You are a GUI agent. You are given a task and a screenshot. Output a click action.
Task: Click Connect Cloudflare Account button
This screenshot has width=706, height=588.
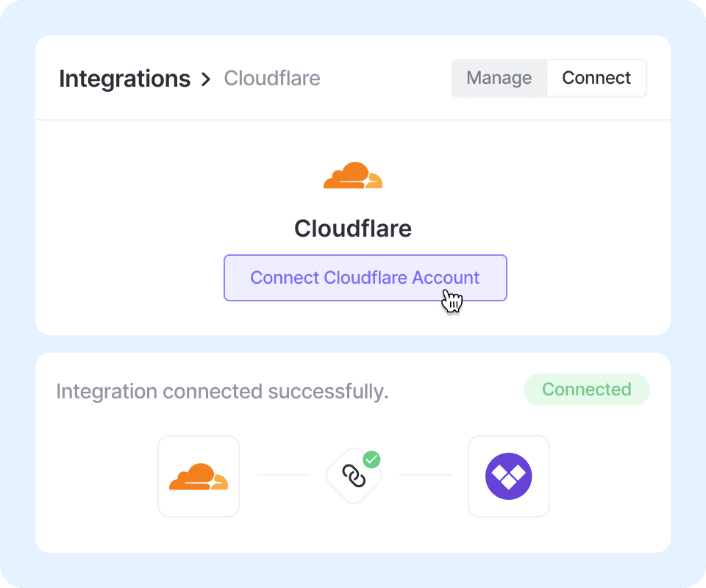click(x=366, y=278)
